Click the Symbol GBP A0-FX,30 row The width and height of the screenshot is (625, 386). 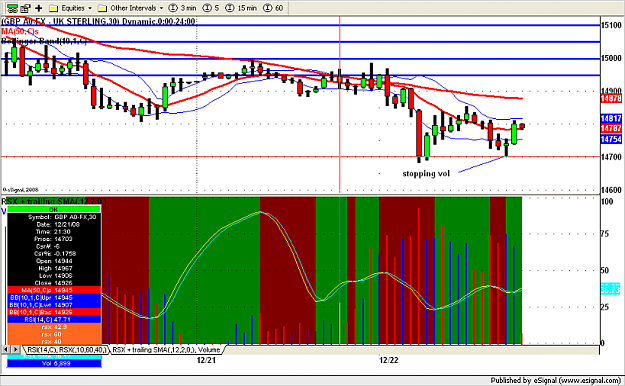click(x=54, y=217)
